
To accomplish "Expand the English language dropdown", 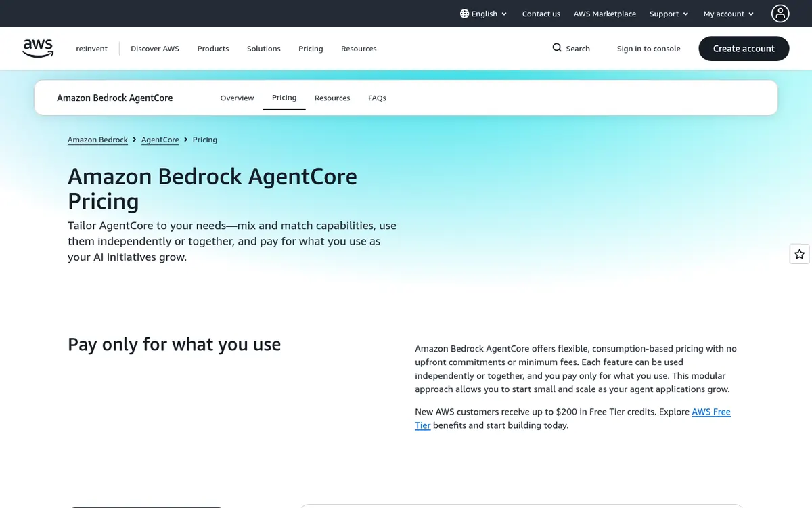I will [484, 14].
